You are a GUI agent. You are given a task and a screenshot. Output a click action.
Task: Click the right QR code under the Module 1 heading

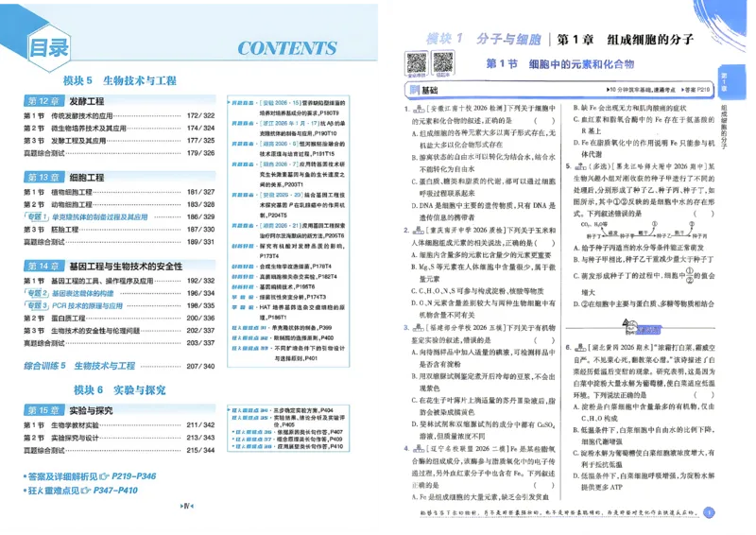[x=443, y=63]
